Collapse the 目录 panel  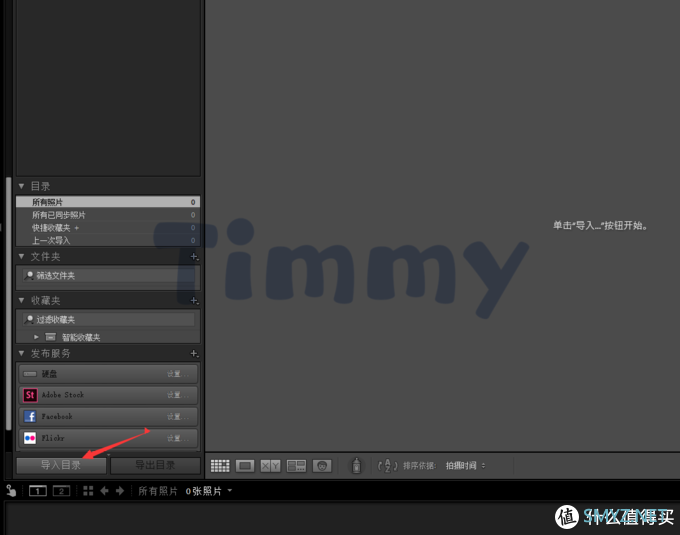pos(21,186)
